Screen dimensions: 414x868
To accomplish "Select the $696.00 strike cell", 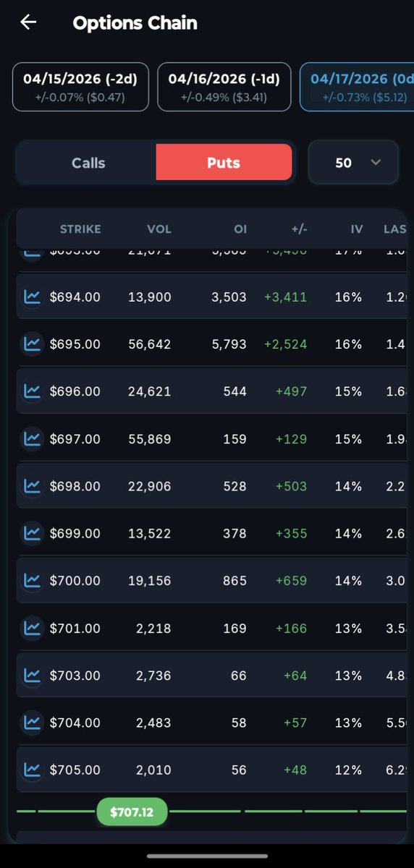I will point(75,391).
